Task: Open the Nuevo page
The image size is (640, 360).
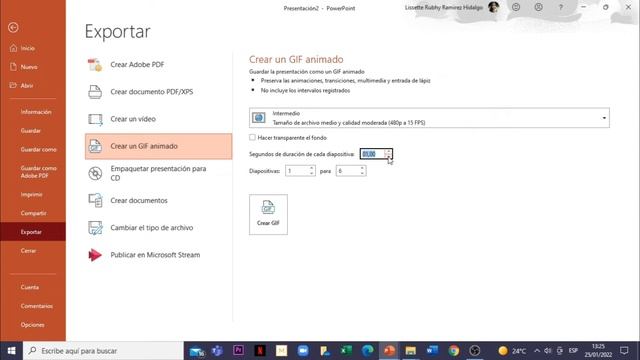Action: (29, 67)
